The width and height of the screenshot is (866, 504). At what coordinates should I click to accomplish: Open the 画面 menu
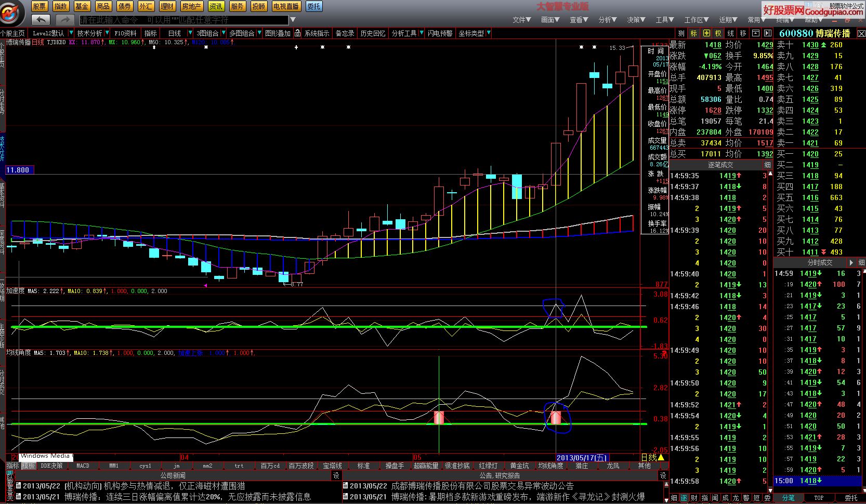coord(550,20)
